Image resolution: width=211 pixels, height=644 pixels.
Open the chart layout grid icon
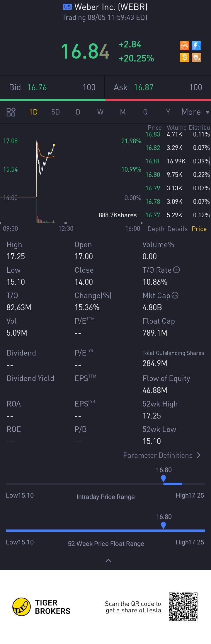pos(11,112)
